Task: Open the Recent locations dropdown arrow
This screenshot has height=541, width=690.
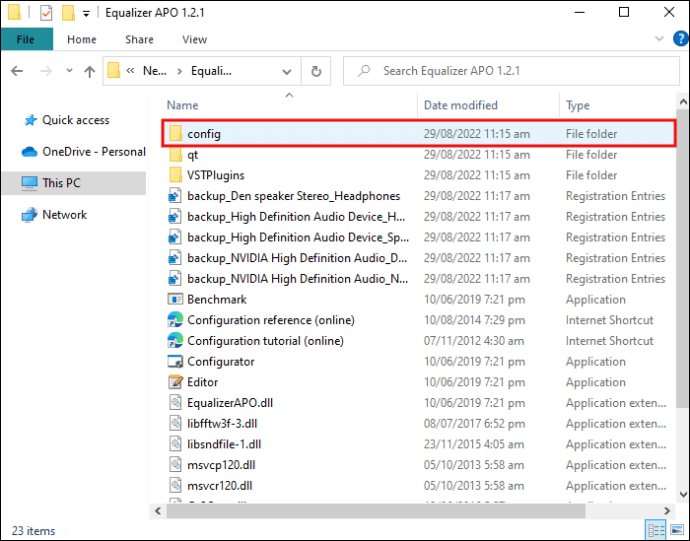Action: coord(69,70)
